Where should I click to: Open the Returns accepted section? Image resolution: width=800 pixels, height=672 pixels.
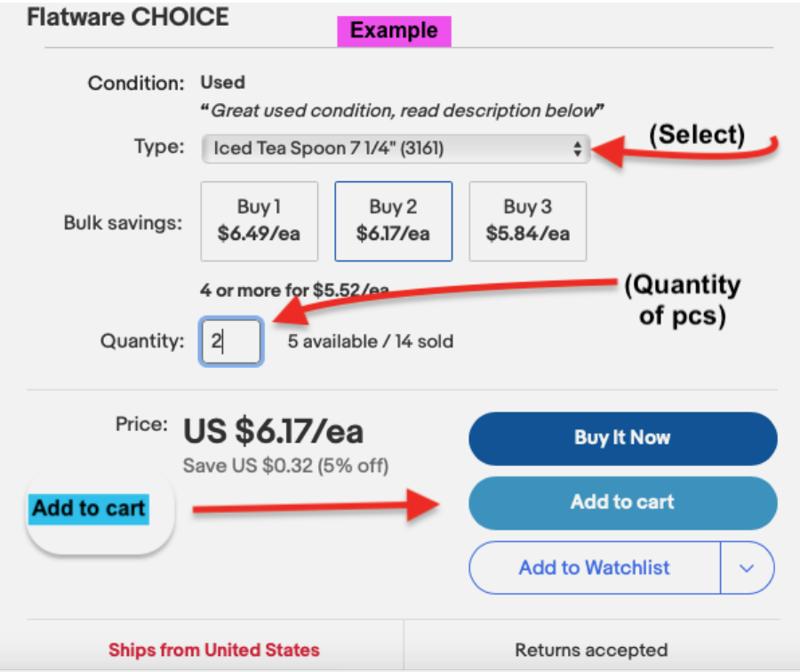point(591,650)
